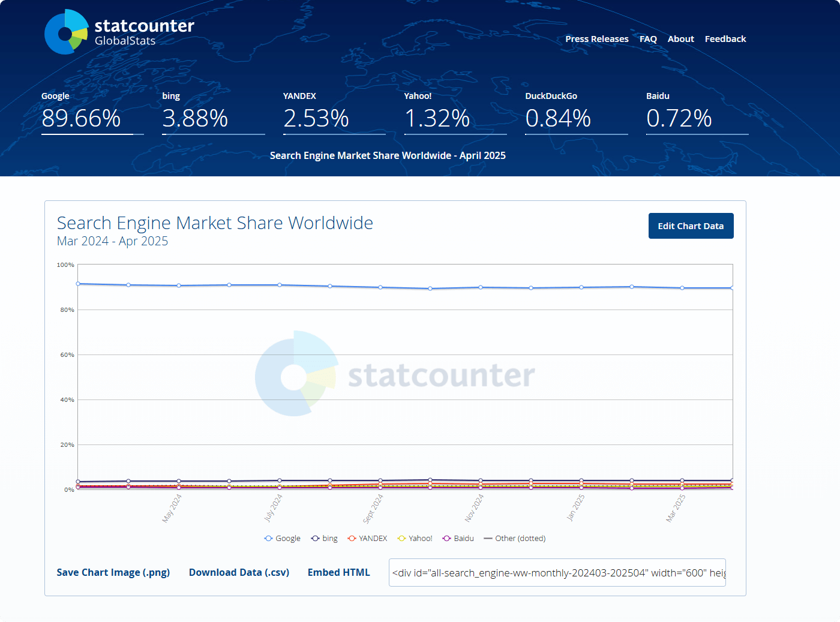Click the Nov 2024 axis label
This screenshot has height=622, width=840.
(474, 508)
